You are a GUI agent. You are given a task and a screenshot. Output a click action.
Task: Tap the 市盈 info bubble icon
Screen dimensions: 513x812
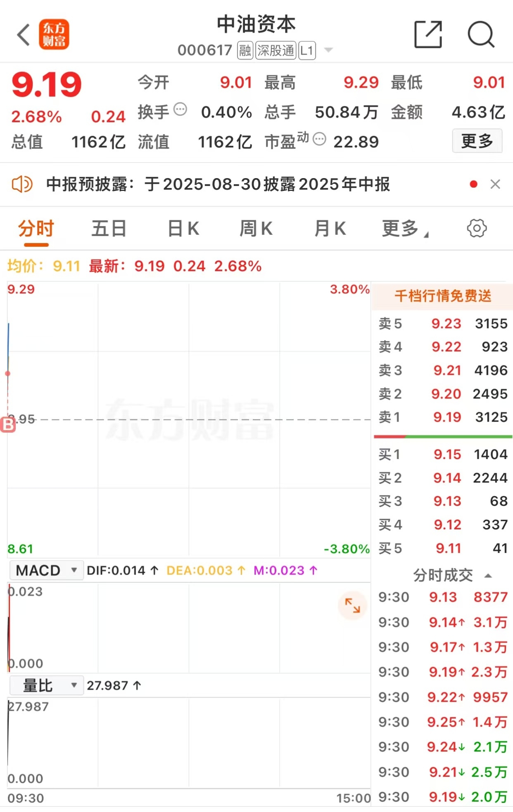tap(319, 139)
